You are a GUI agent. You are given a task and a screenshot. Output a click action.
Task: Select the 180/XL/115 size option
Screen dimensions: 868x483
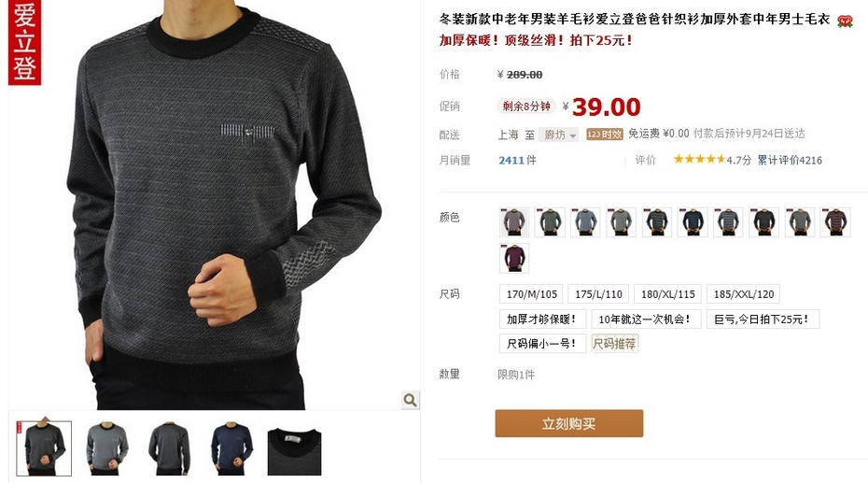(x=667, y=294)
